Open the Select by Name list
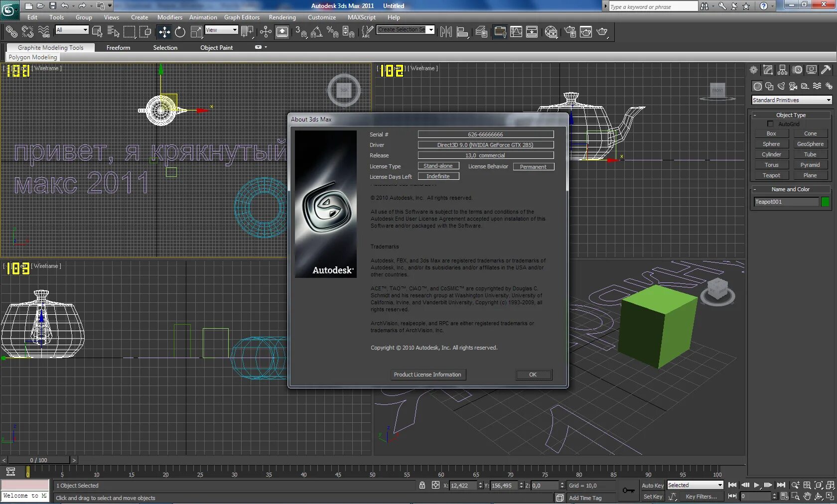The height and width of the screenshot is (504, 837). pos(114,32)
